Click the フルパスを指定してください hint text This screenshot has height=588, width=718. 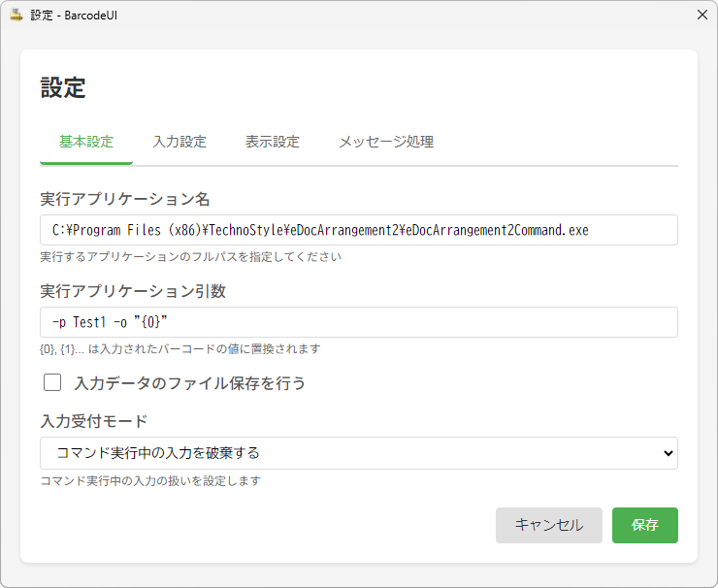pos(190,257)
